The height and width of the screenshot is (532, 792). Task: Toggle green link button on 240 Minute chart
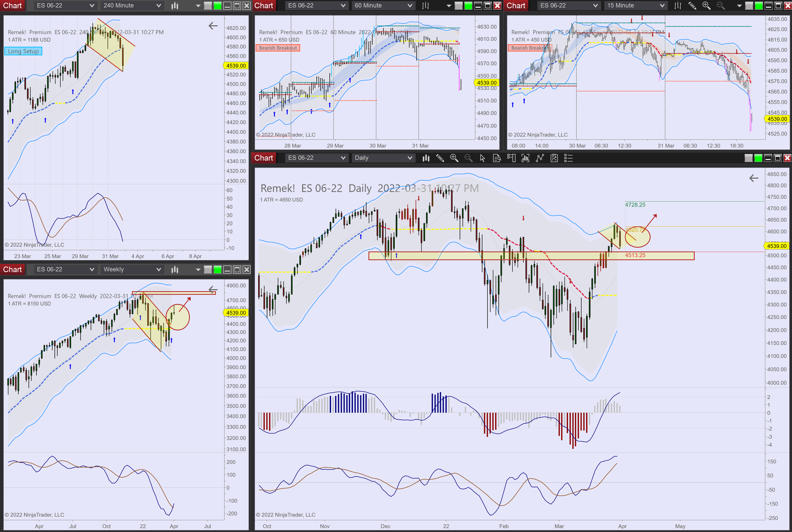(218, 5)
